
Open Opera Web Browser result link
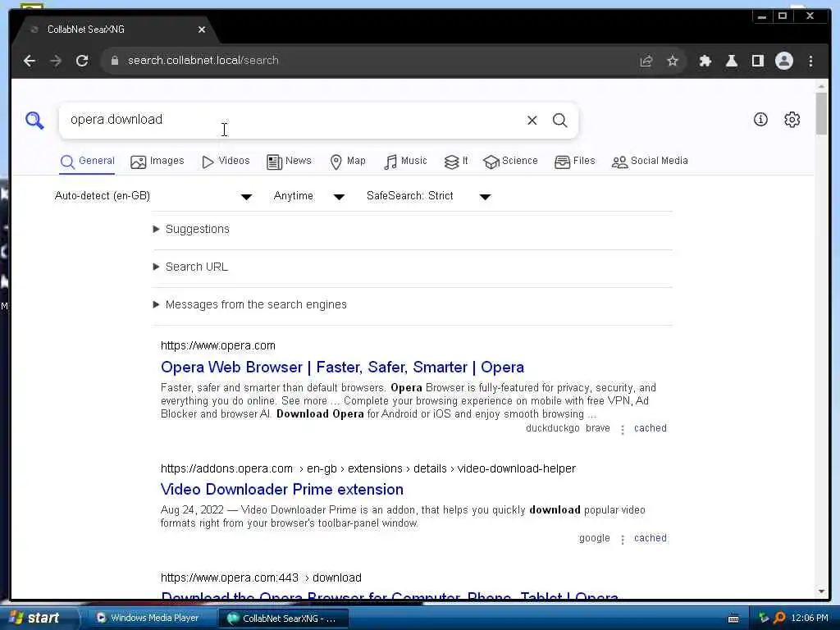(x=342, y=367)
